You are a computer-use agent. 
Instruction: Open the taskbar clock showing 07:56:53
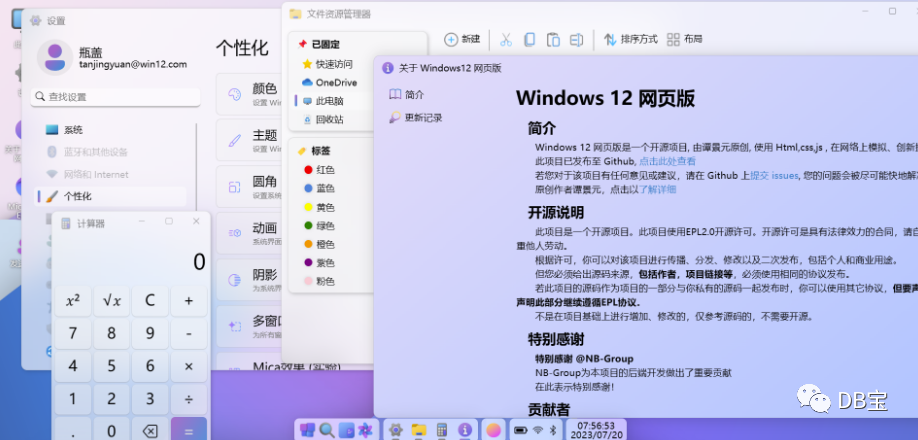click(596, 430)
